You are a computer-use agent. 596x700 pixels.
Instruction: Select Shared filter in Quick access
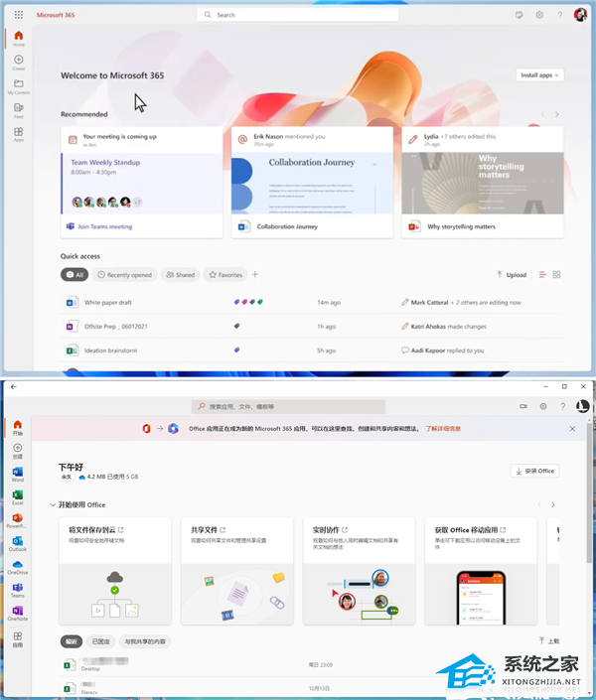181,275
